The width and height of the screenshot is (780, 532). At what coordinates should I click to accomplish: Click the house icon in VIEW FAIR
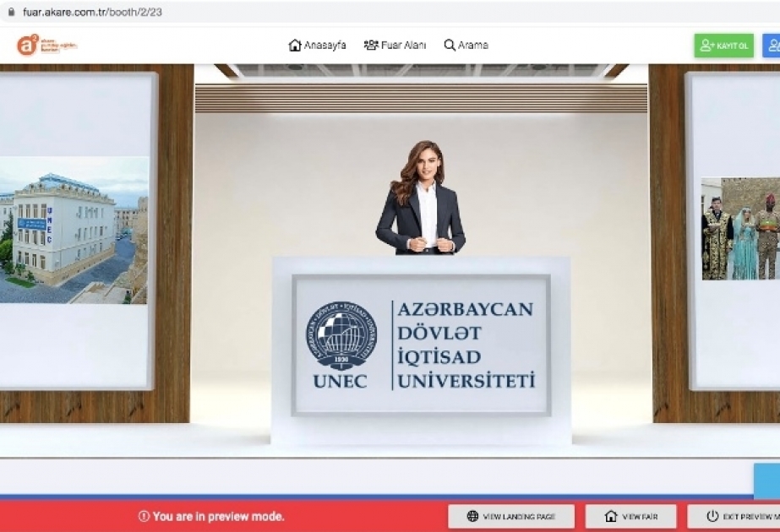[611, 516]
